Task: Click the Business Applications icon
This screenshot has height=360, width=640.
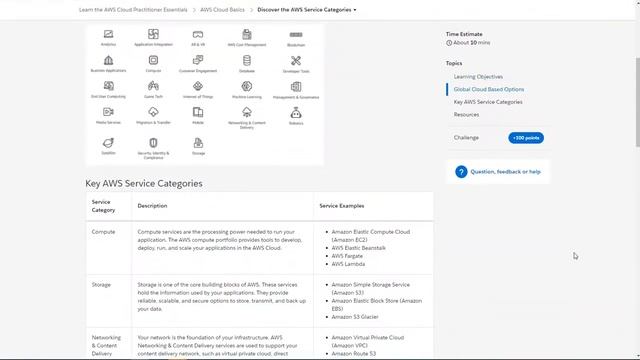Action: pyautogui.click(x=108, y=60)
